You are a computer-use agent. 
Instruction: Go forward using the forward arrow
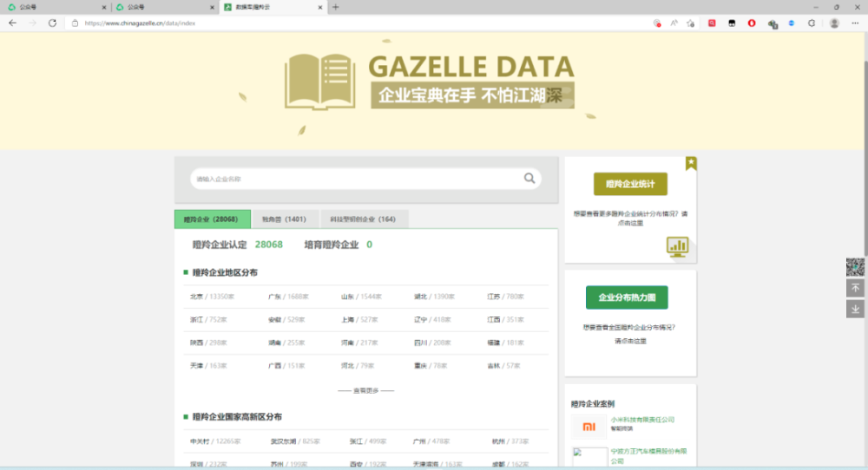tap(33, 23)
